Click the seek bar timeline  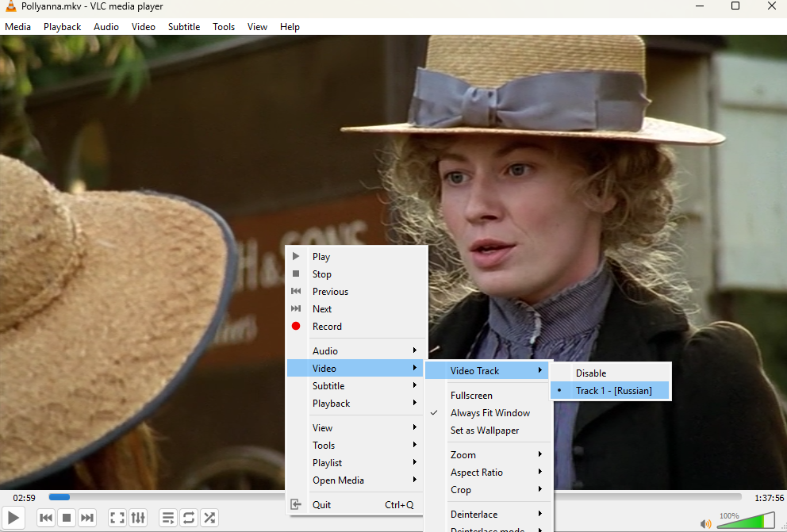coord(395,497)
